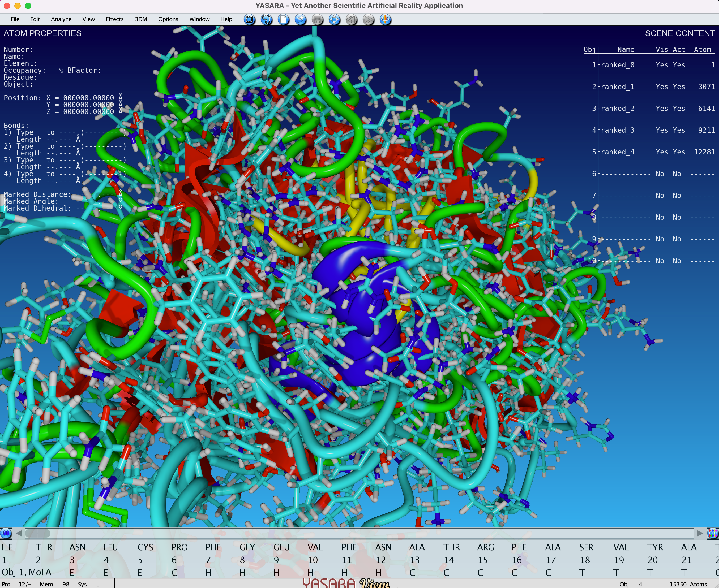Click the sequence selector icon at bottom left
This screenshot has height=588, width=719.
6,533
